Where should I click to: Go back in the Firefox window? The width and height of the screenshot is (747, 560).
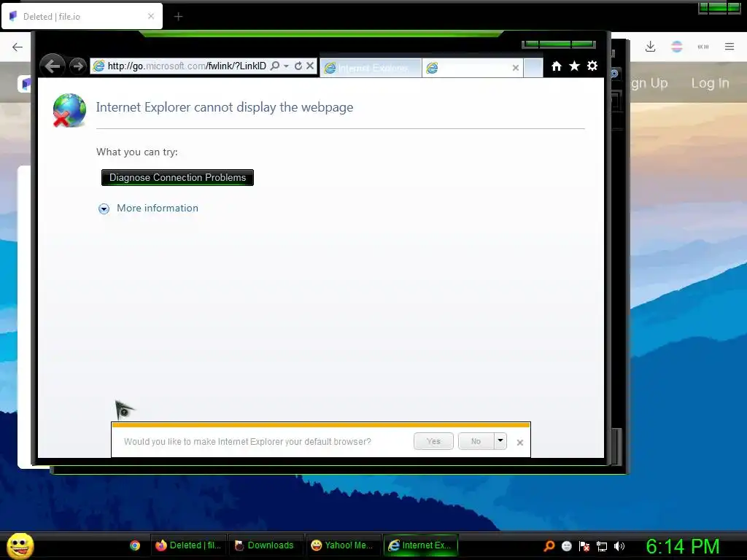click(x=18, y=47)
